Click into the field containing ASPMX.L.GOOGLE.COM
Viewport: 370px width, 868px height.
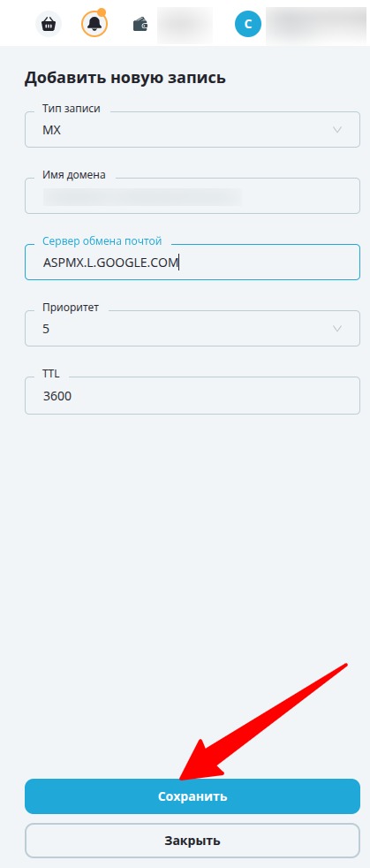(x=193, y=262)
